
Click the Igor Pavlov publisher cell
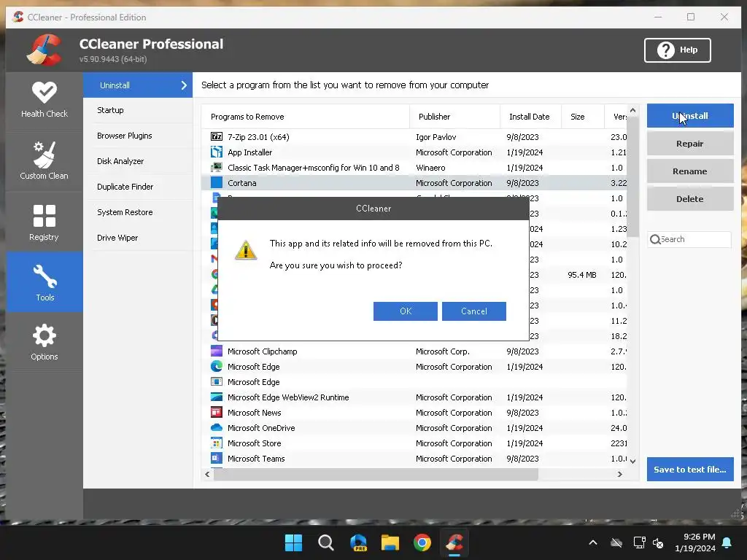pos(436,136)
